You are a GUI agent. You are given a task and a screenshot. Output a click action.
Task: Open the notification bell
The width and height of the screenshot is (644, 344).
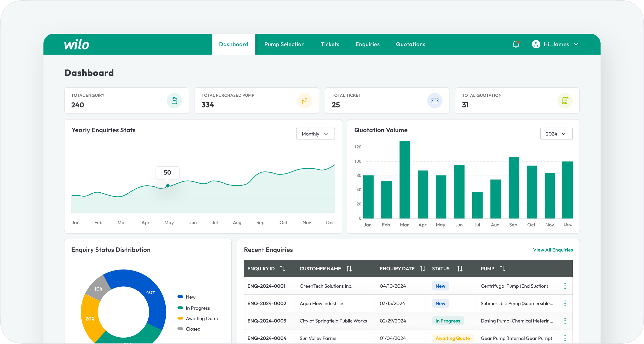click(516, 44)
